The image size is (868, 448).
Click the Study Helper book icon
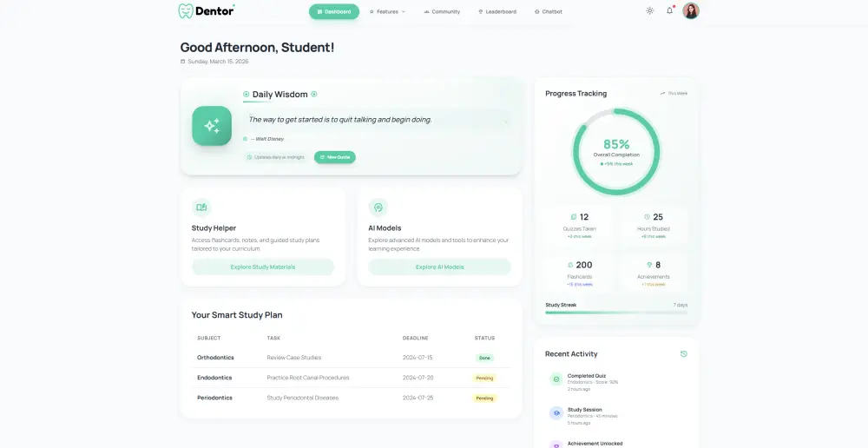click(201, 208)
